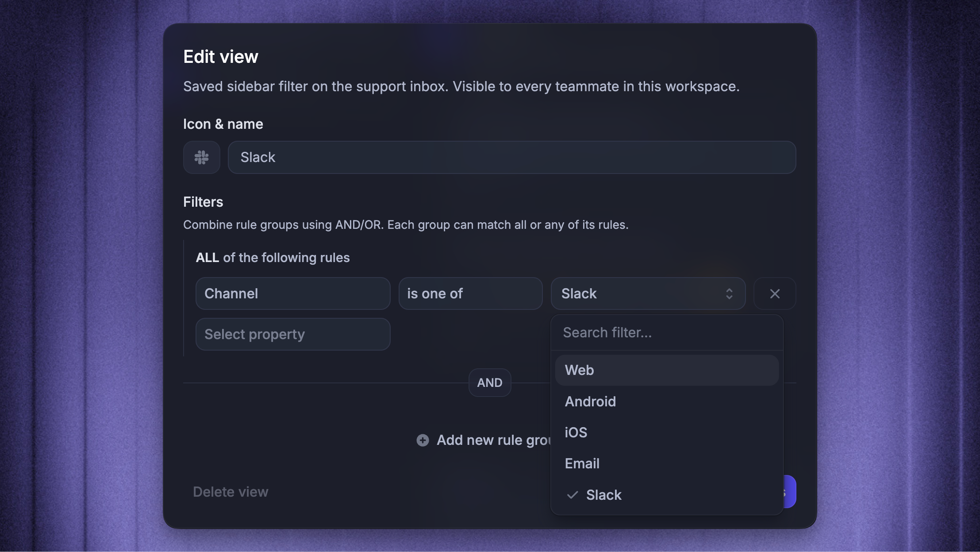Select Email in the channel options

(x=667, y=463)
